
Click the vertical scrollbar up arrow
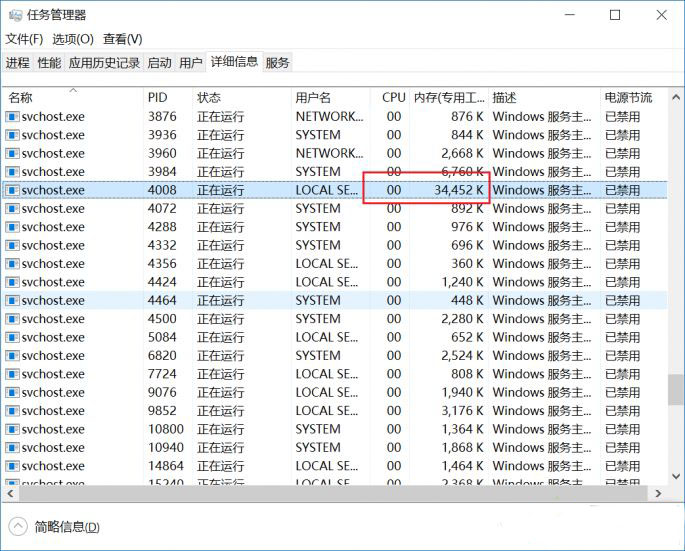click(x=676, y=97)
